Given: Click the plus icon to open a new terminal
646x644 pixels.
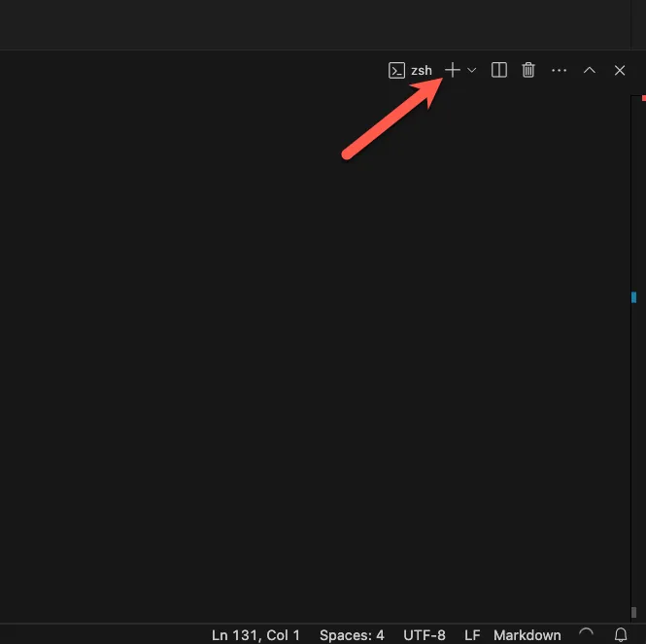Looking at the screenshot, I should coord(452,70).
